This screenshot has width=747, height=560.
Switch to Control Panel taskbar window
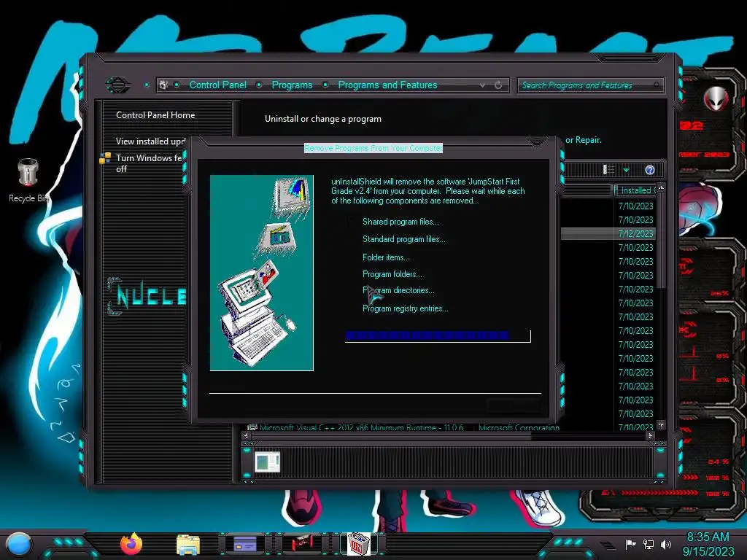pyautogui.click(x=245, y=544)
